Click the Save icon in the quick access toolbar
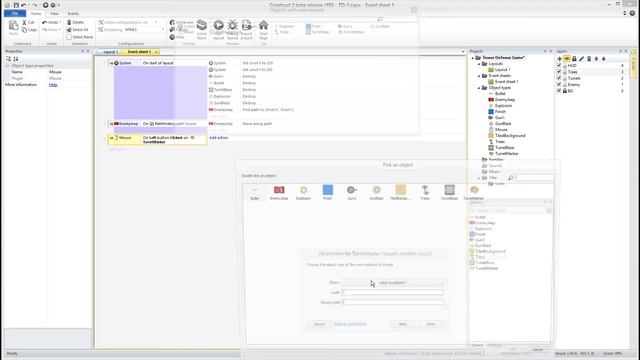Image resolution: width=640 pixels, height=360 pixels. pos(16,5)
